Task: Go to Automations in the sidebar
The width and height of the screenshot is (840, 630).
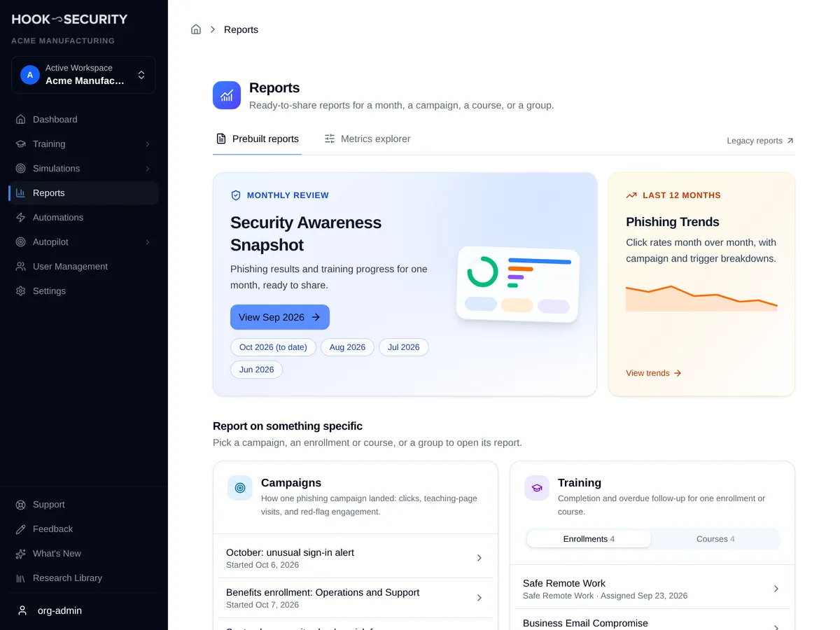Action: point(83,218)
